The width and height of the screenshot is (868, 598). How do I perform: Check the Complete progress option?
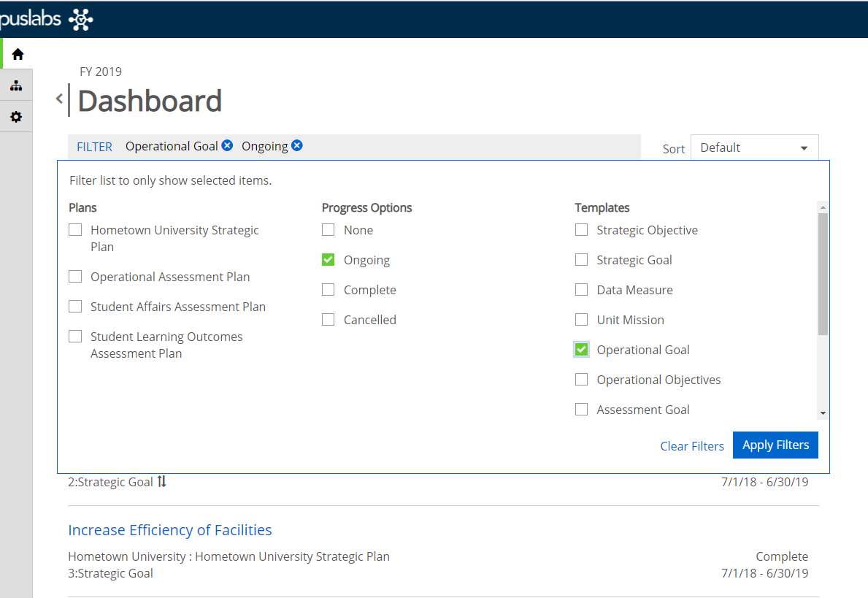(x=329, y=290)
